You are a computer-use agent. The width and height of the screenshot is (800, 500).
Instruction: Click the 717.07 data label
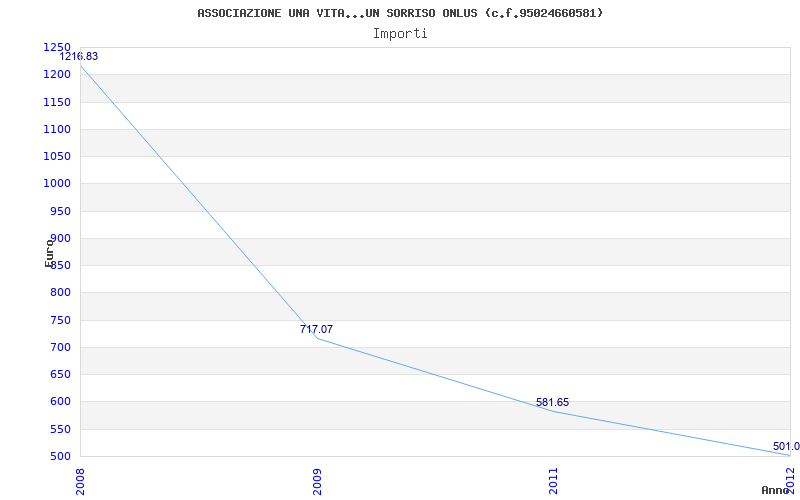click(316, 329)
